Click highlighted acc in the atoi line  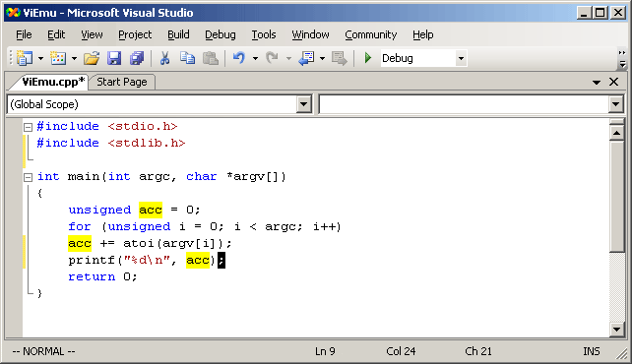coord(80,243)
